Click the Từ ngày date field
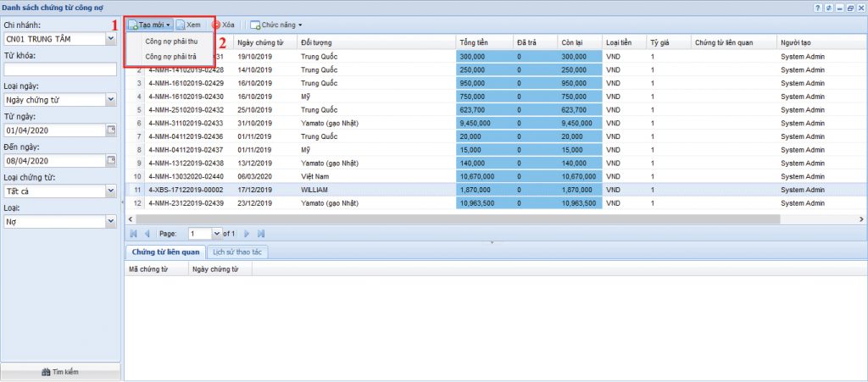The height and width of the screenshot is (382, 868). point(55,130)
